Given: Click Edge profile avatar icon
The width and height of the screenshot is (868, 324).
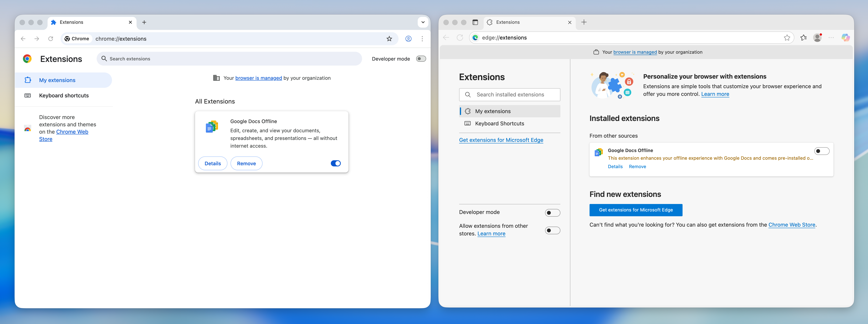Looking at the screenshot, I should (x=817, y=38).
